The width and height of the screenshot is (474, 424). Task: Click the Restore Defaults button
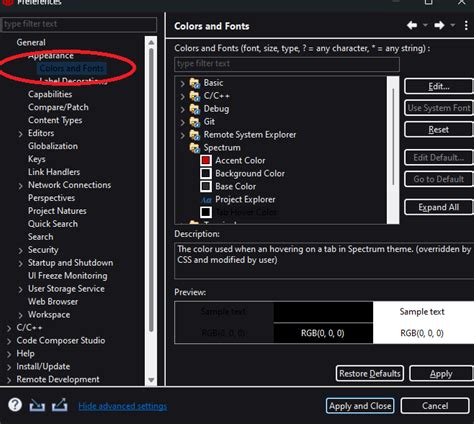(370, 373)
